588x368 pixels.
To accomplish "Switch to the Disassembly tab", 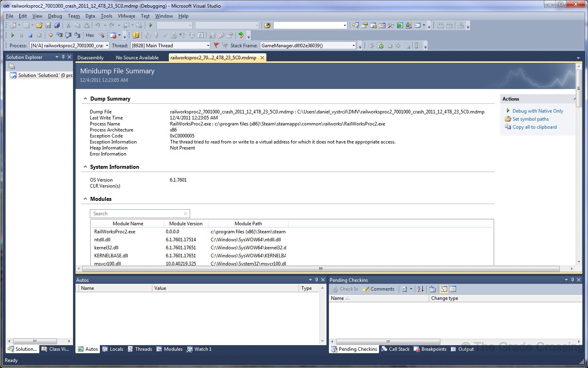I will (x=90, y=58).
